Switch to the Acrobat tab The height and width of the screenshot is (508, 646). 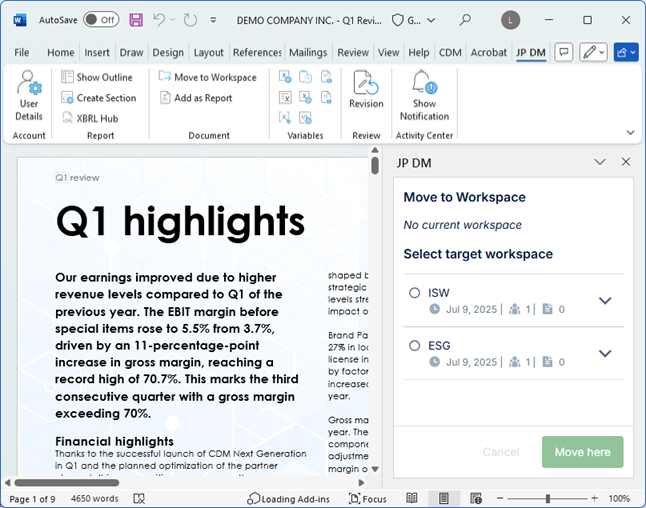click(x=489, y=52)
